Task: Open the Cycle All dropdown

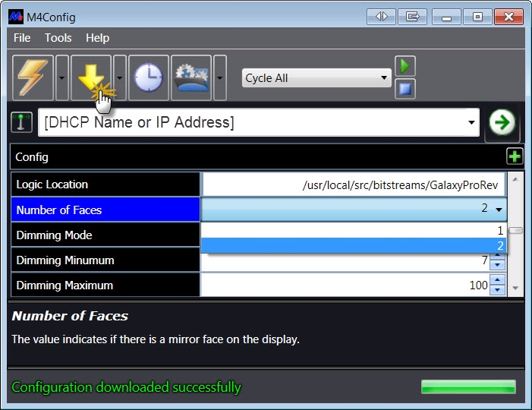Action: tap(316, 77)
